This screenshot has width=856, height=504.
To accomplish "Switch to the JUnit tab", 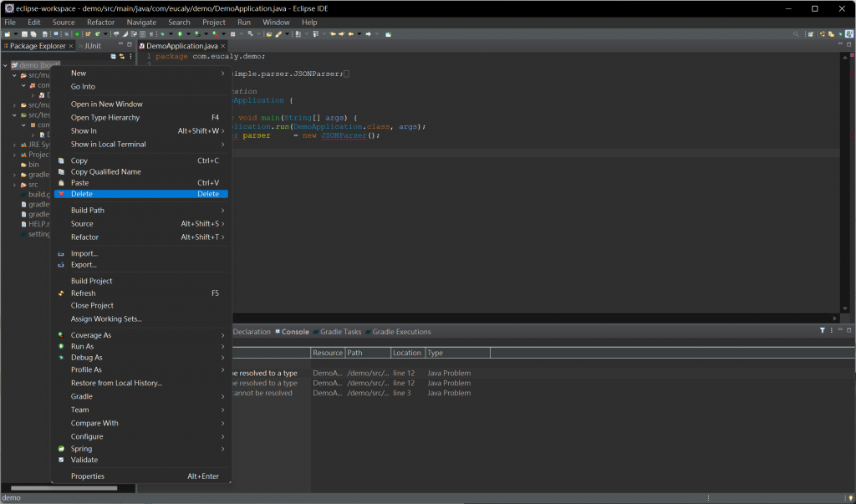I will (x=93, y=46).
